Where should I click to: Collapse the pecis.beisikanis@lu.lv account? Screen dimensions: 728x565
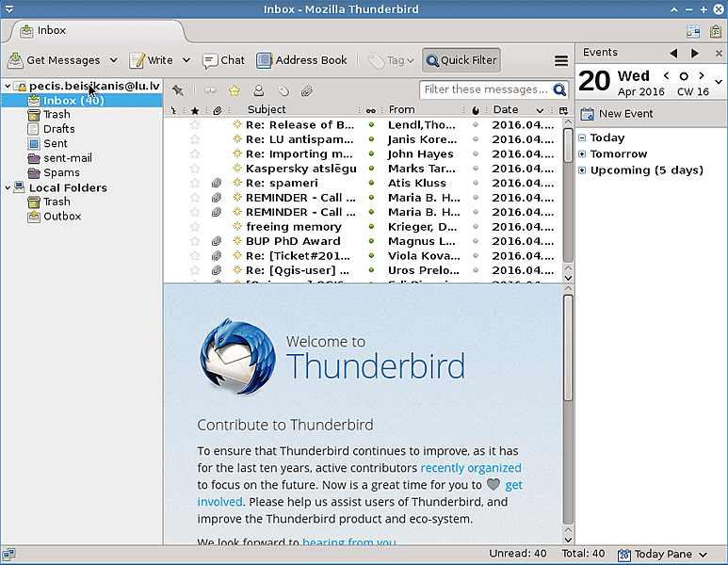[x=8, y=86]
